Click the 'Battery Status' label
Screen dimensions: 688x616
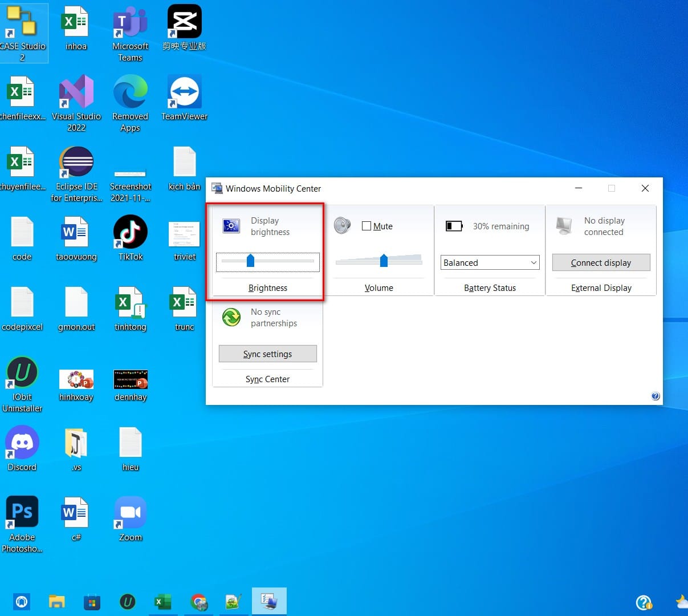point(490,288)
